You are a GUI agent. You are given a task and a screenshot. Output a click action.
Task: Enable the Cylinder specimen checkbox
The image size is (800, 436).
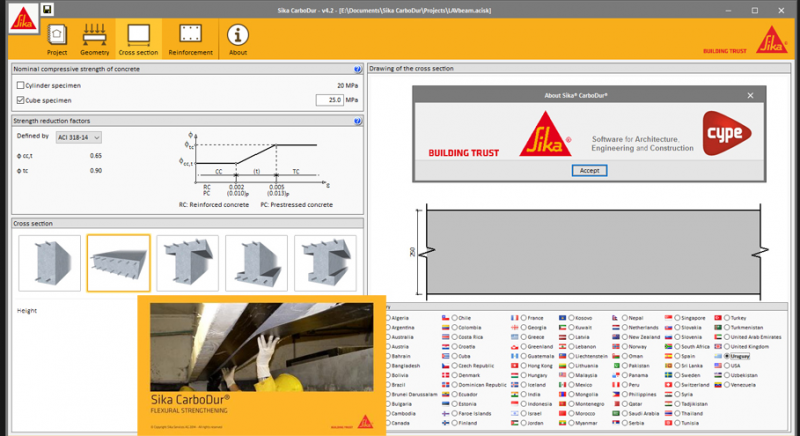(20, 85)
